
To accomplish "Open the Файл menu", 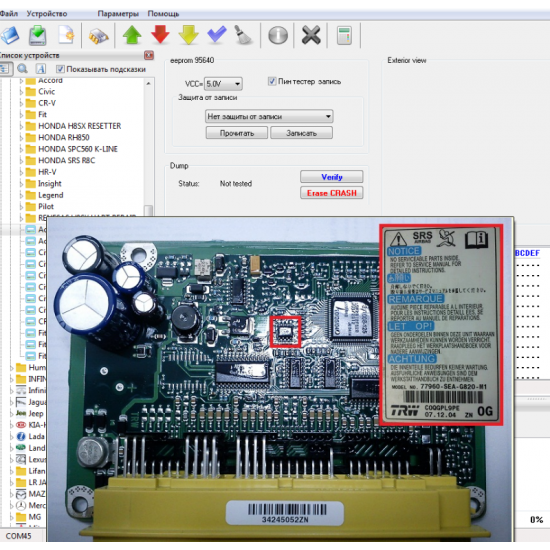I will 9,14.
